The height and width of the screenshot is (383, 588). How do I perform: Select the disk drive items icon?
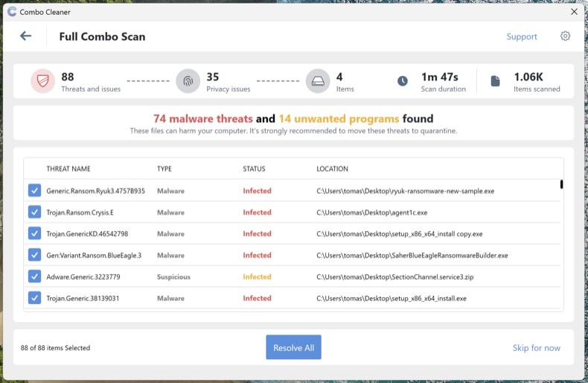pos(318,80)
